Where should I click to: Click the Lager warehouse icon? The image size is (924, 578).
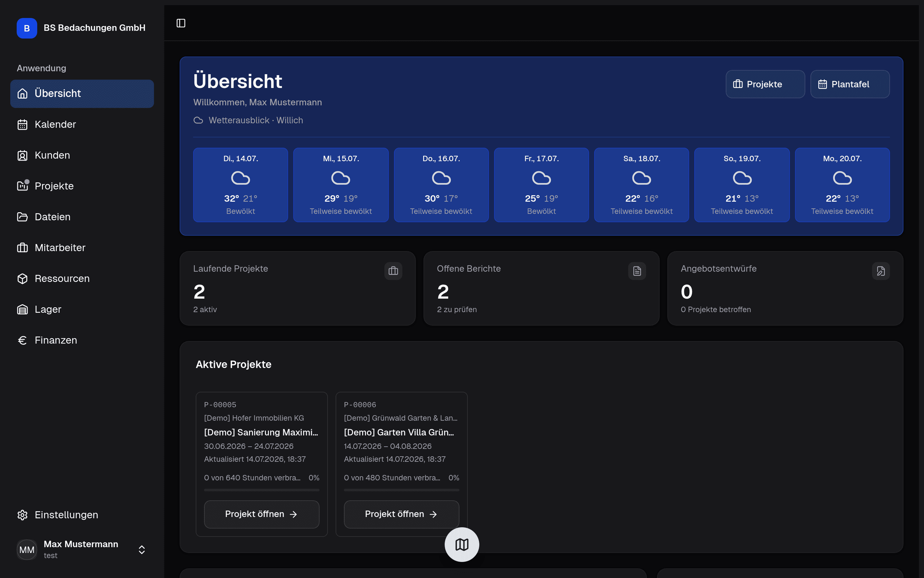tap(22, 310)
